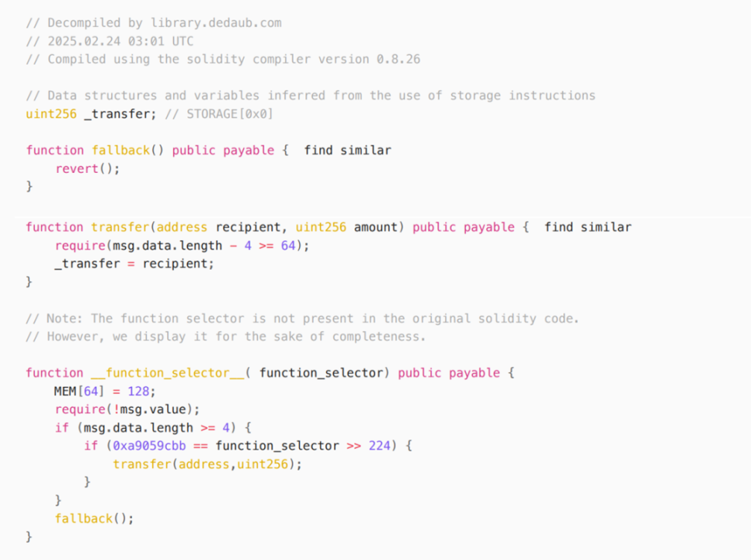This screenshot has height=560, width=751.
Task: Click the STORAGE[0x0] comment
Action: 229,114
